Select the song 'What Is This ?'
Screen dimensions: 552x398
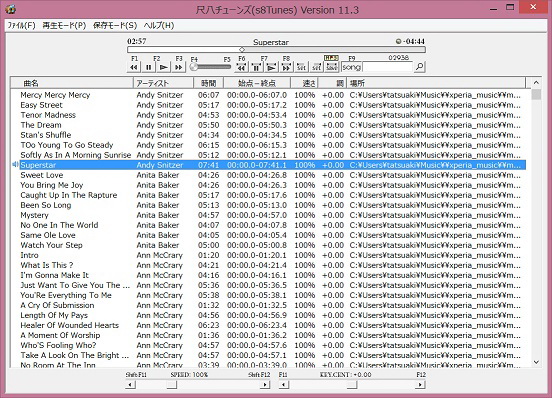[x=47, y=265]
